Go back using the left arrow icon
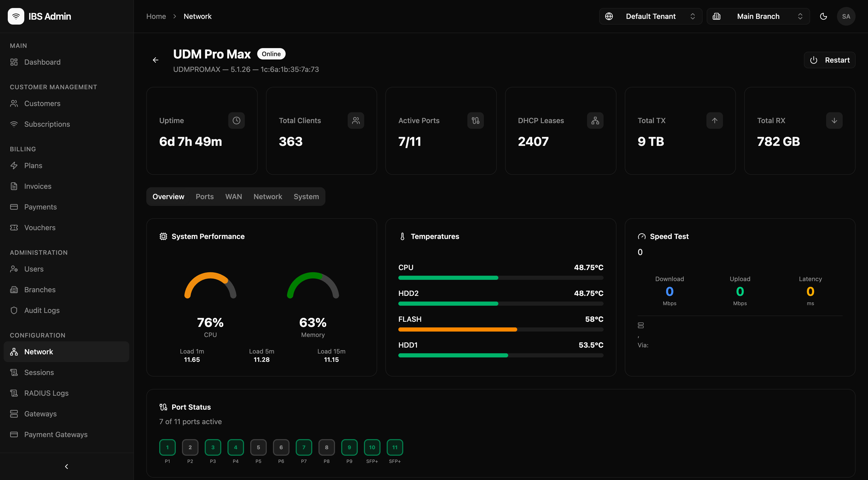This screenshot has width=868, height=480. point(155,60)
